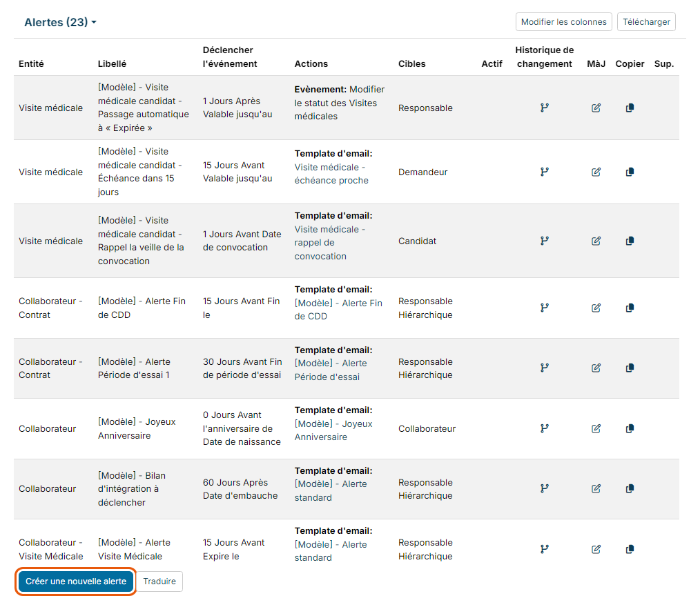The width and height of the screenshot is (700, 607).
Task: View history of Alerte Période d'essai 1
Action: 544,368
